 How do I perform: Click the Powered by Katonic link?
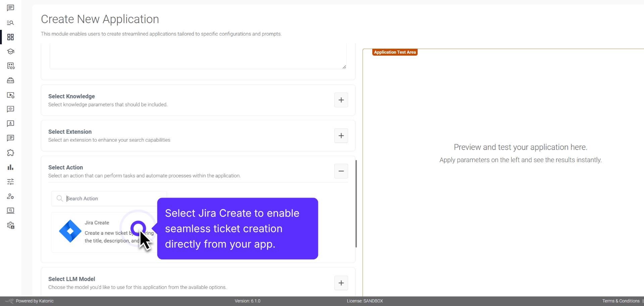(35, 301)
